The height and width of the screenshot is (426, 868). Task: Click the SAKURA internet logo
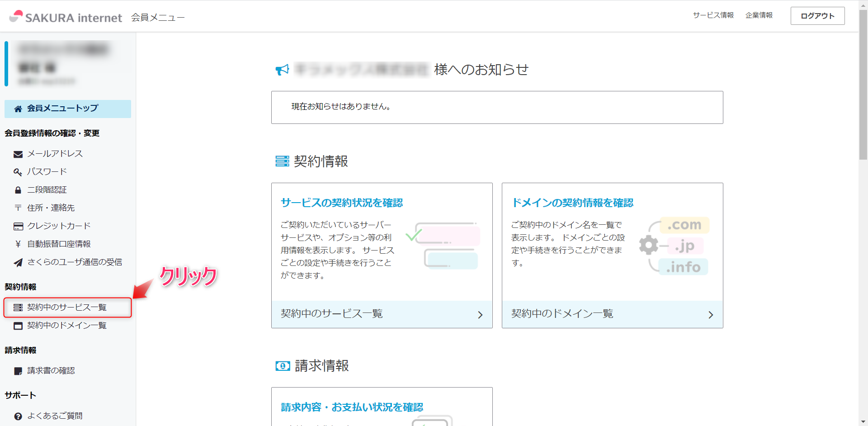tap(66, 17)
